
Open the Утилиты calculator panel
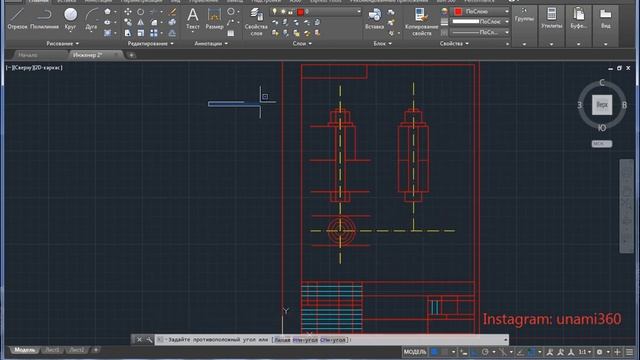point(551,19)
